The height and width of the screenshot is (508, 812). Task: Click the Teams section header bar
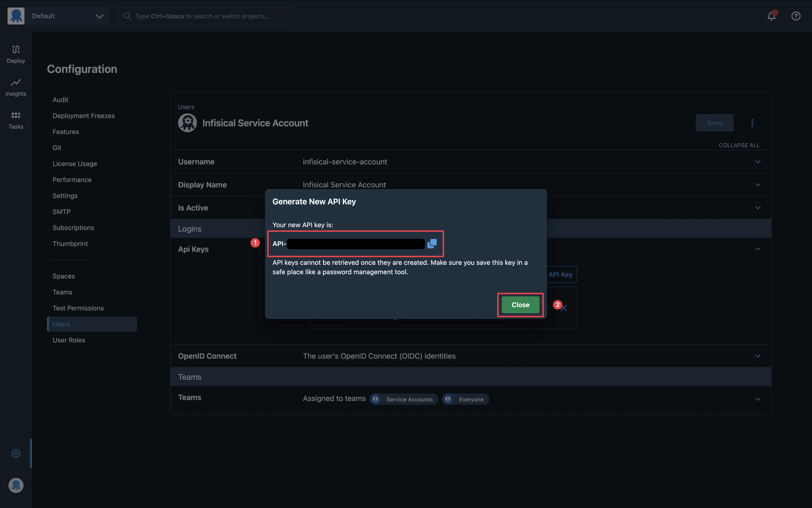pos(470,377)
